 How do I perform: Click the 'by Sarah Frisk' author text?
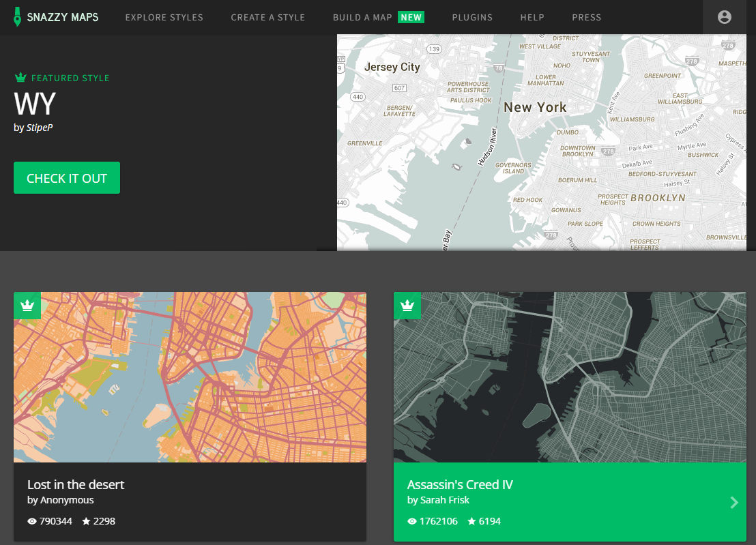tap(438, 500)
